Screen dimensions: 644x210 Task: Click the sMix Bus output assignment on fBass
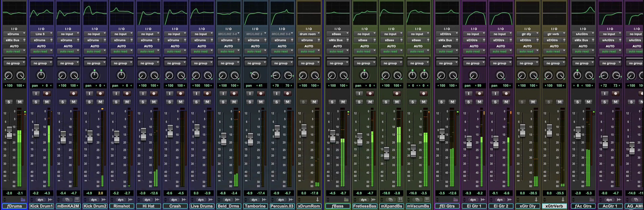point(336,40)
